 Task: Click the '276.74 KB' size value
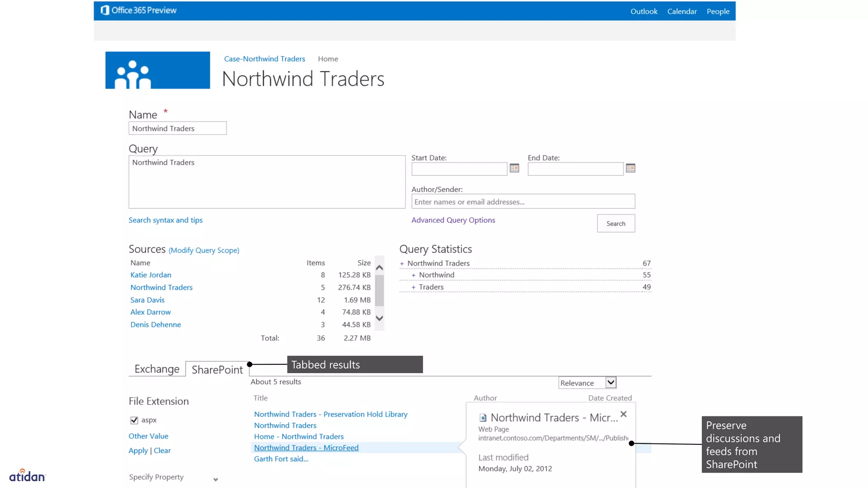(354, 287)
